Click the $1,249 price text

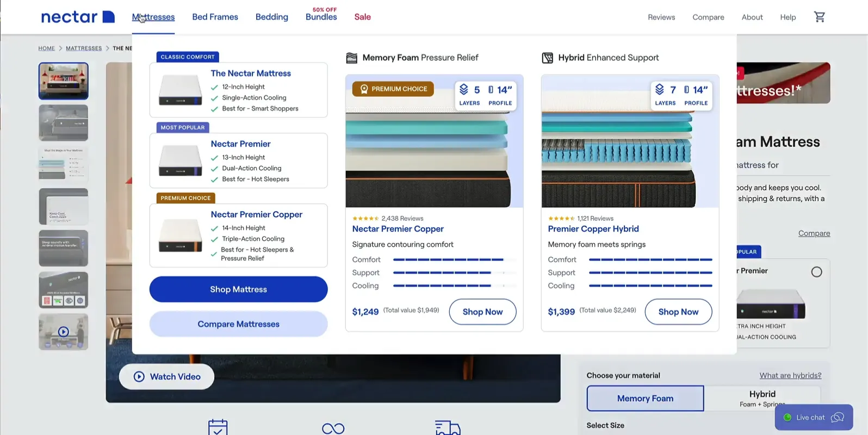point(365,312)
